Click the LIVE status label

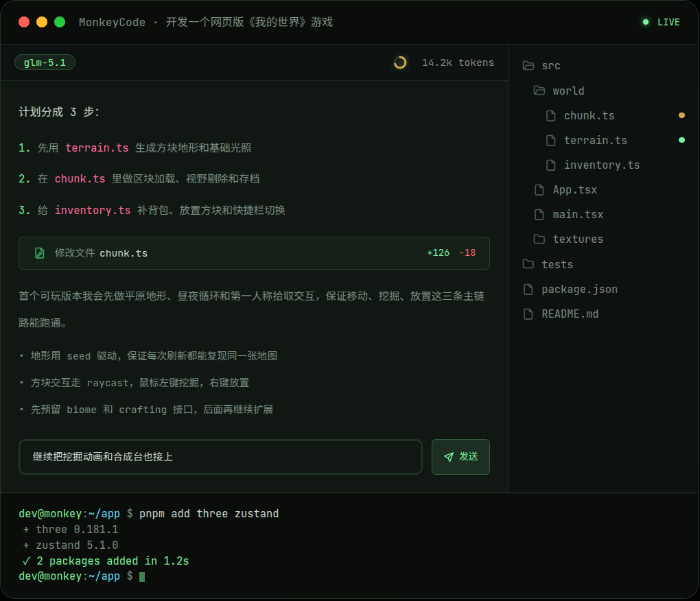(668, 22)
